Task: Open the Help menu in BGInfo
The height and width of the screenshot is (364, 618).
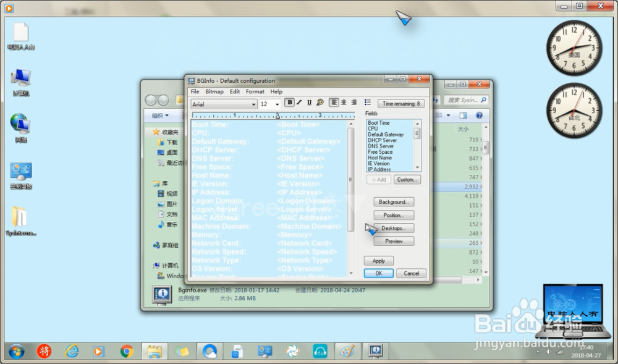Action: 276,91
